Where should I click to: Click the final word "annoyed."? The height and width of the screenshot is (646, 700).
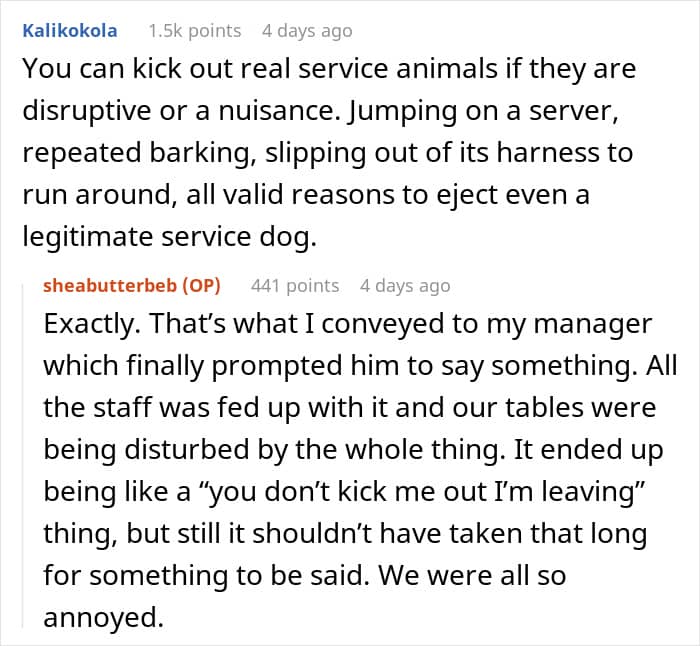click(104, 617)
